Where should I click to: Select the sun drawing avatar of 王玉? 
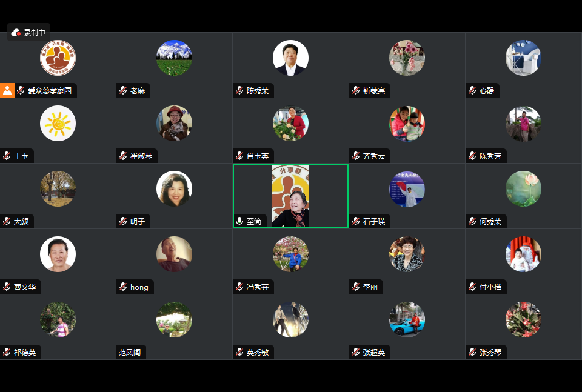coord(58,123)
